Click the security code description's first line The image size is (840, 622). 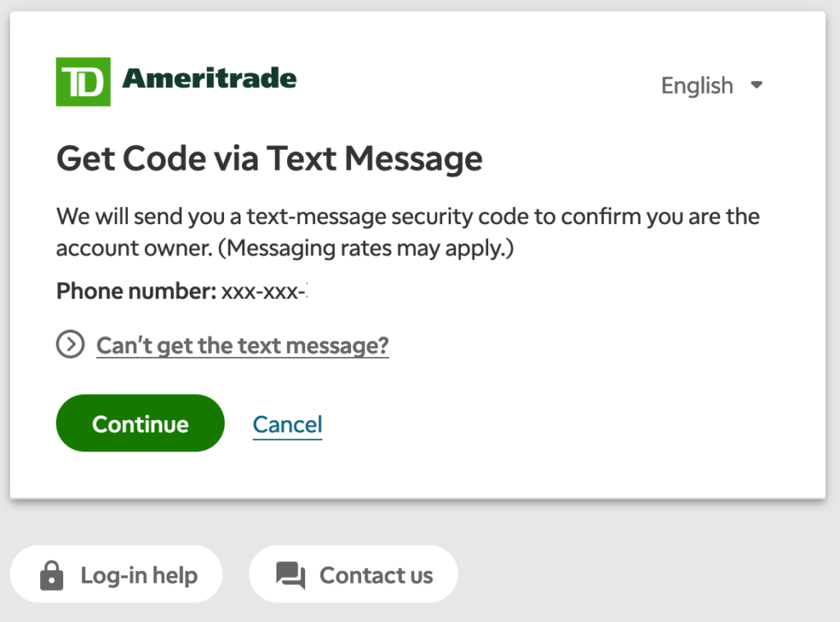[x=408, y=217]
